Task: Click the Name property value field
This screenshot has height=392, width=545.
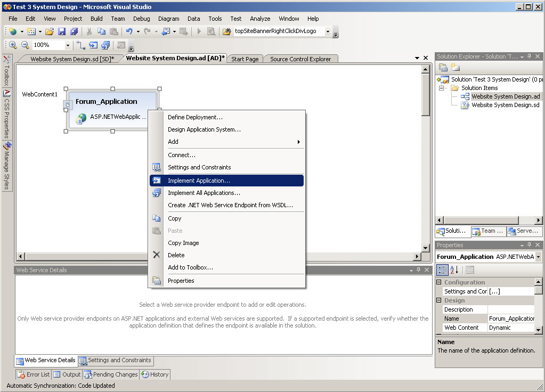Action: pyautogui.click(x=511, y=318)
